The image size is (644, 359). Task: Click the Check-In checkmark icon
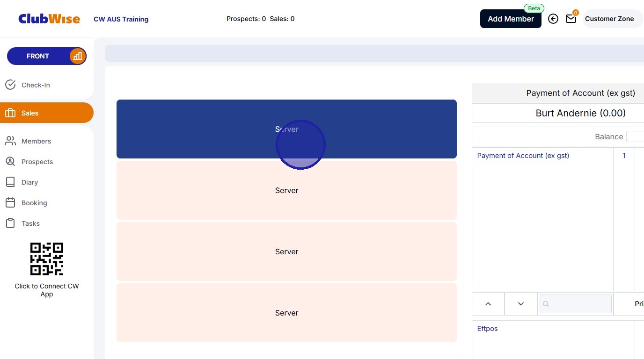10,85
